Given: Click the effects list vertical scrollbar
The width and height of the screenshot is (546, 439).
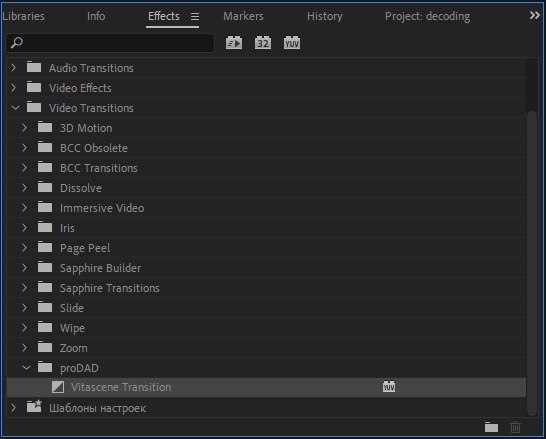Looking at the screenshot, I should pos(531,263).
